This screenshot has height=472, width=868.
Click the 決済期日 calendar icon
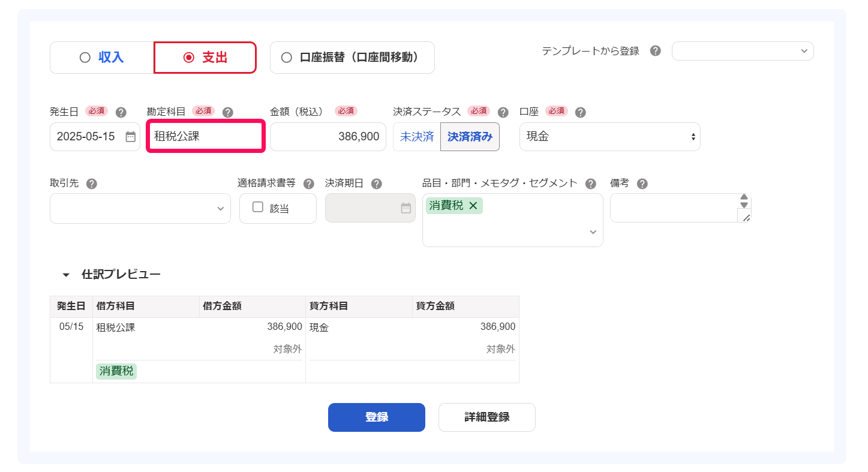click(x=406, y=208)
